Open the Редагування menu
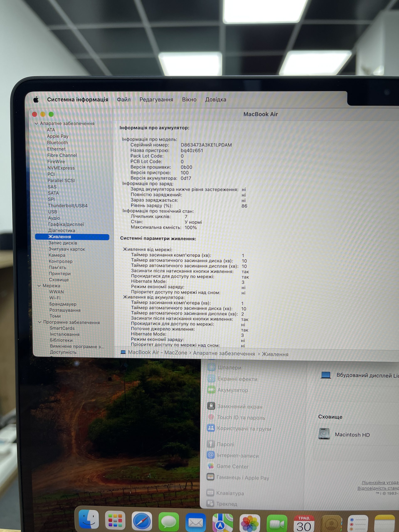 click(156, 100)
